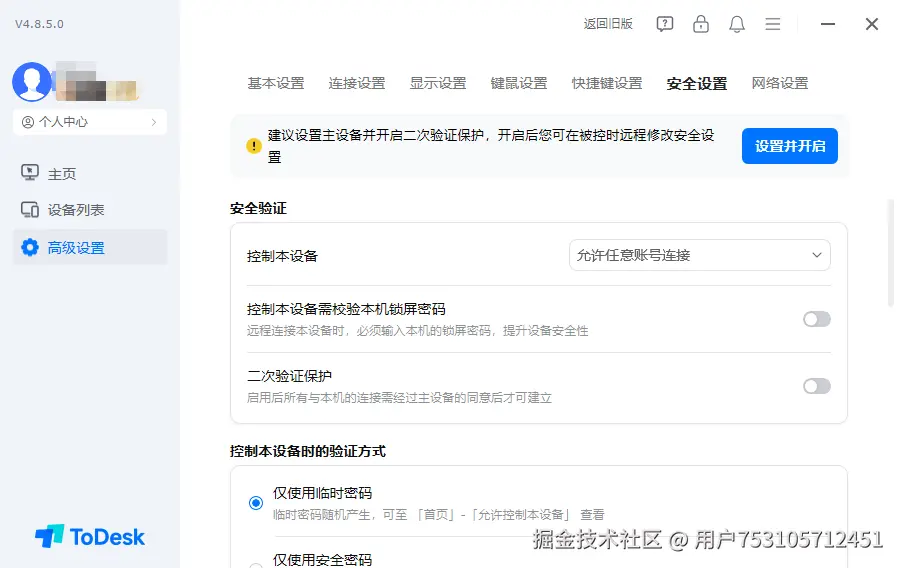Click the Personal Center person icon
This screenshot has height=568, width=900.
point(28,122)
